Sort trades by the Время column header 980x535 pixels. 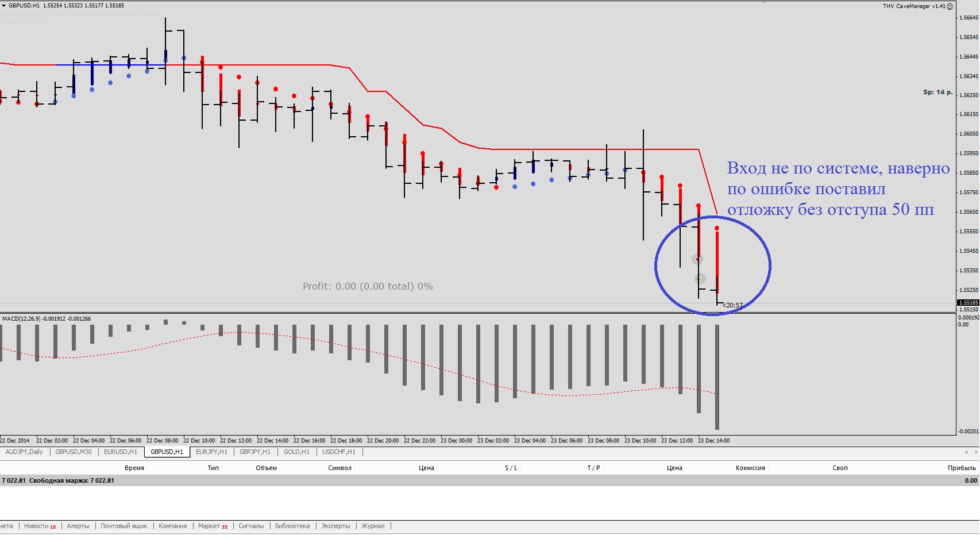click(134, 468)
